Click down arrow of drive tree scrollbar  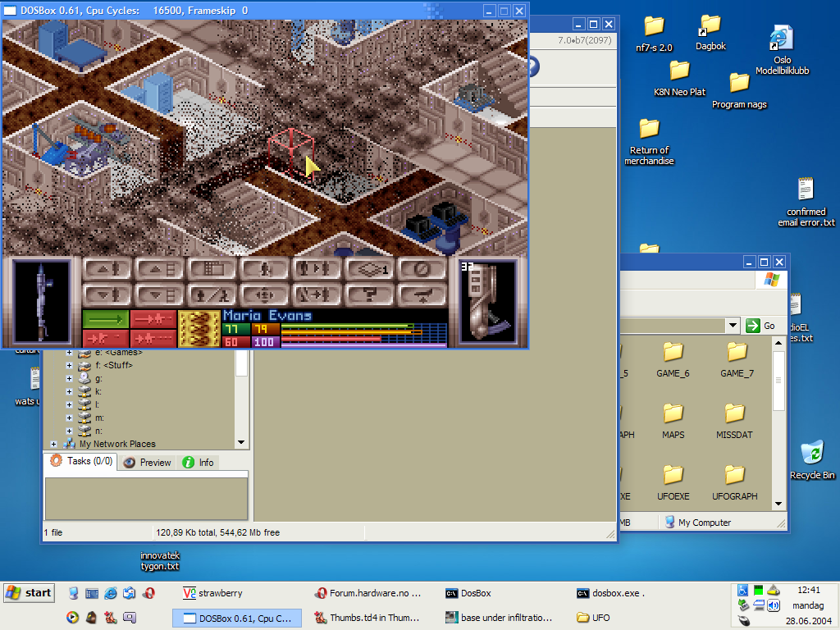pos(241,442)
